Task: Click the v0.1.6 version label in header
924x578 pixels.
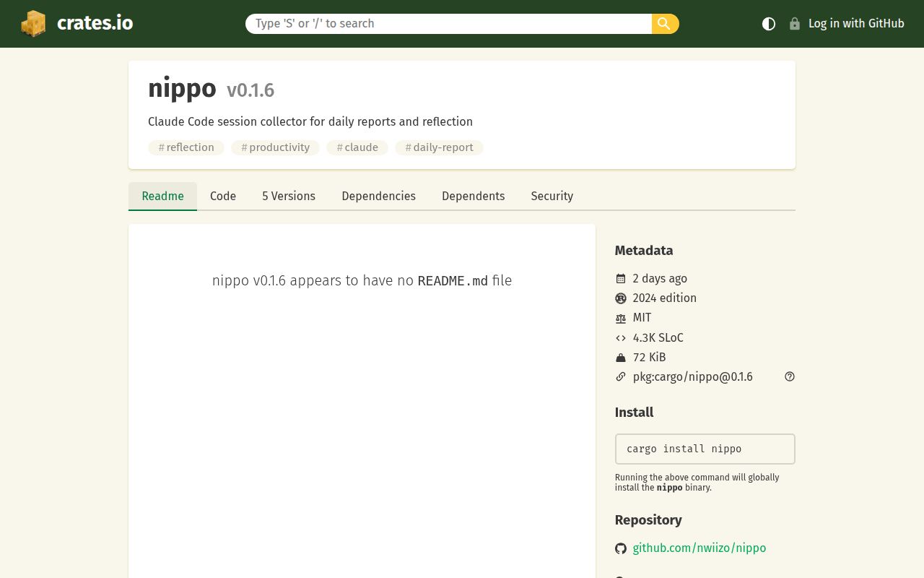Action: tap(250, 90)
